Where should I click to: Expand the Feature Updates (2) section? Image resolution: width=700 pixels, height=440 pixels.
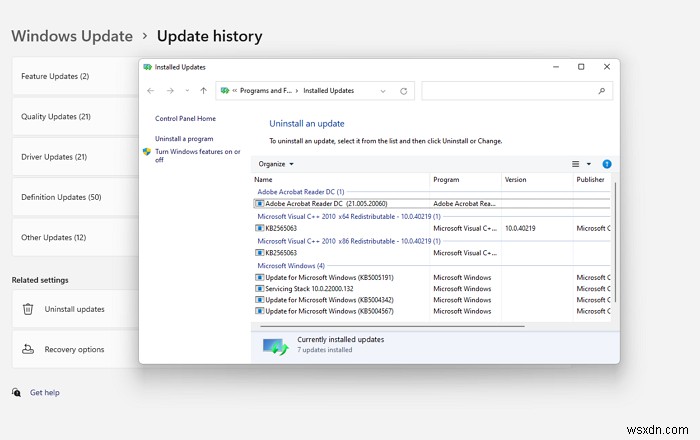pyautogui.click(x=70, y=76)
